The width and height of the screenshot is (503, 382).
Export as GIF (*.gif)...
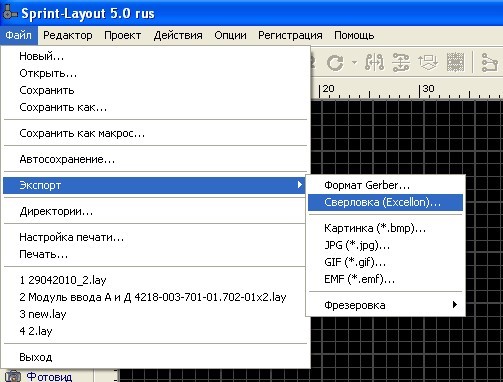385,262
